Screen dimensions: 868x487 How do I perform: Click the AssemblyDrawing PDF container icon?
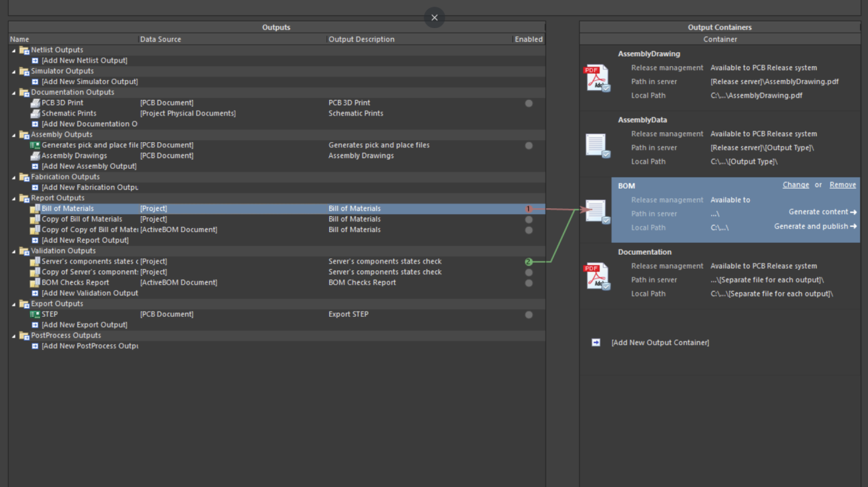[596, 78]
